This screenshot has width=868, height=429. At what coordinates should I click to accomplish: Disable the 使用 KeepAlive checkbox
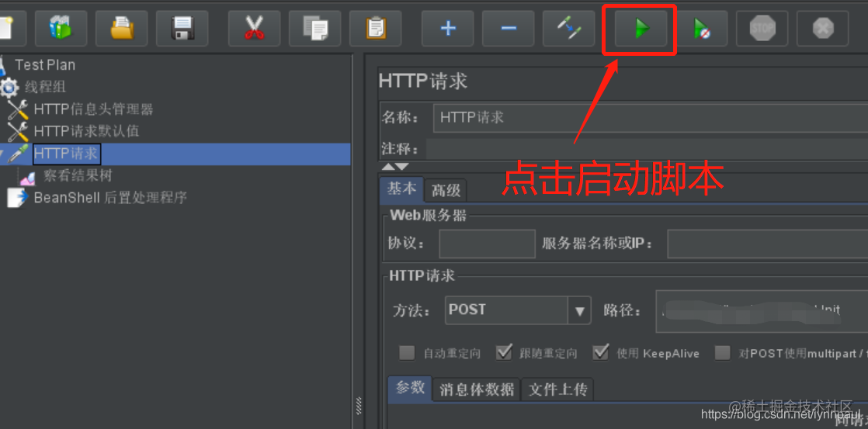601,353
